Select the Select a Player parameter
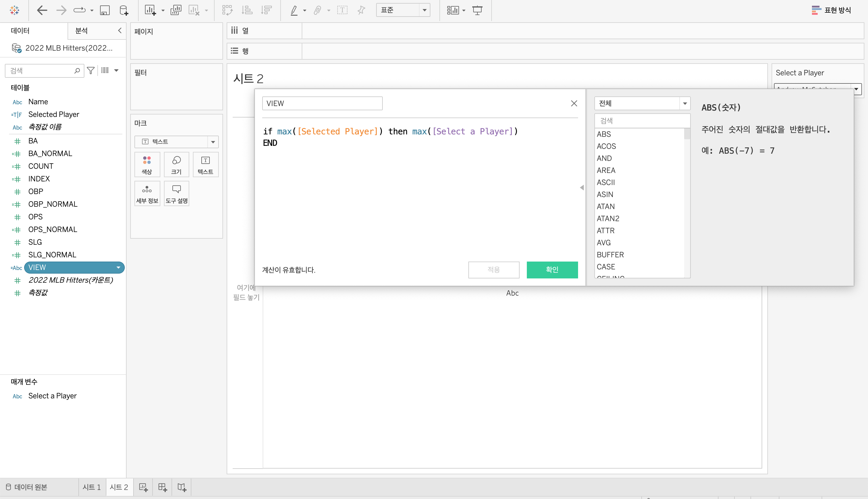 click(52, 396)
